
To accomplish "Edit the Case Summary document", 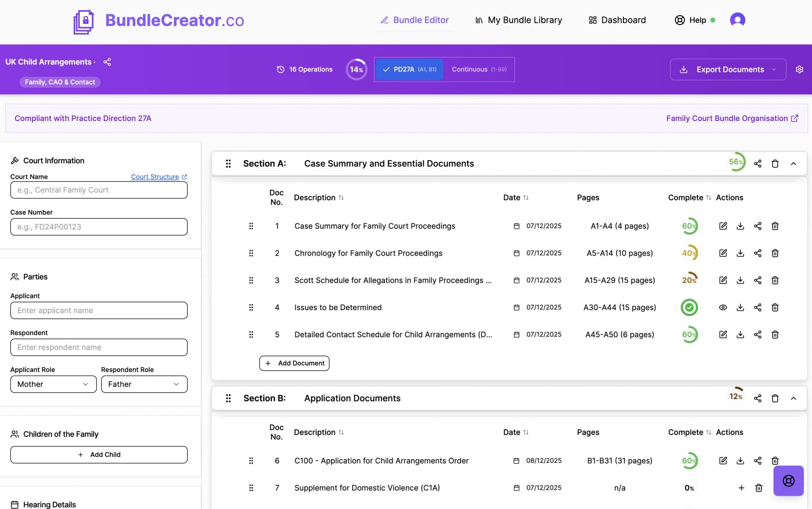I will pos(723,226).
